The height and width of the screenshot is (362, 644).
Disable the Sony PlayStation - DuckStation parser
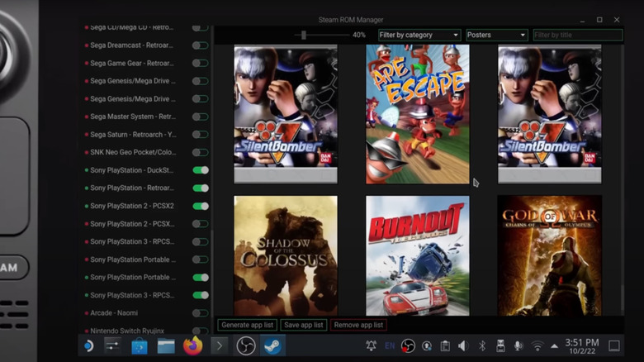200,170
